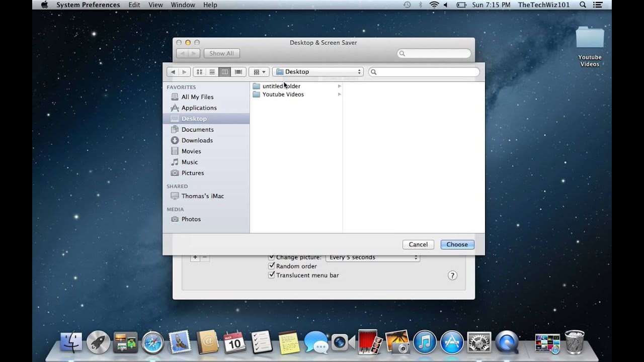Toggle the Change picture checkbox
This screenshot has width=644, height=362.
pos(272,257)
